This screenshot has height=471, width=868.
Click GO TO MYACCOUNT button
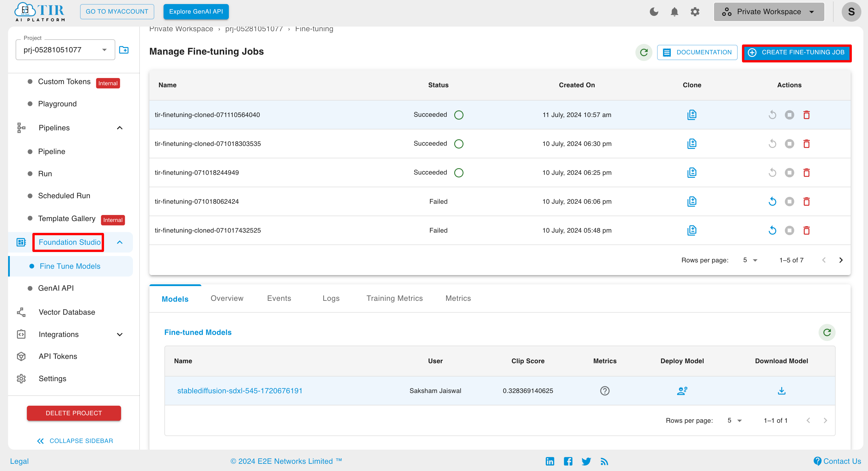pyautogui.click(x=117, y=12)
